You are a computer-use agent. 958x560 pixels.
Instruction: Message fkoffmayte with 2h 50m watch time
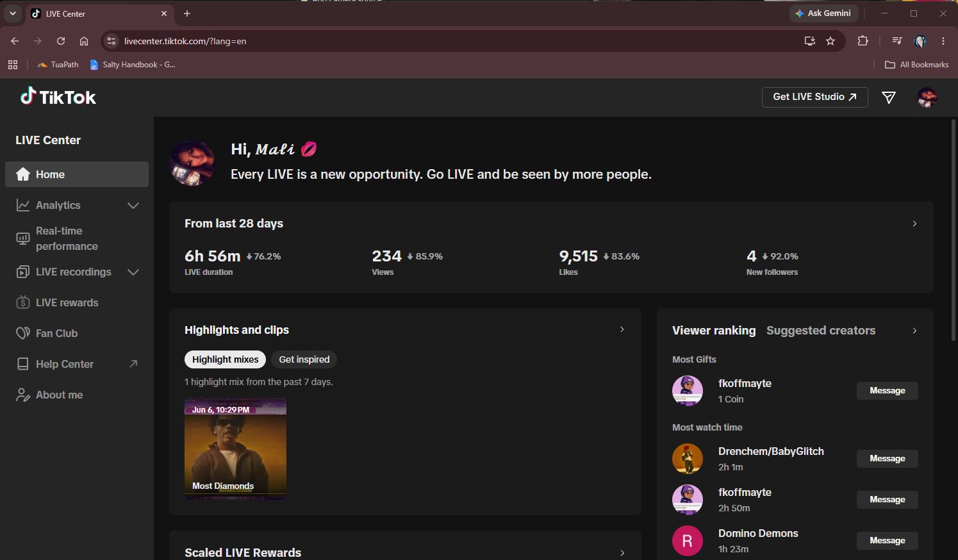click(888, 500)
